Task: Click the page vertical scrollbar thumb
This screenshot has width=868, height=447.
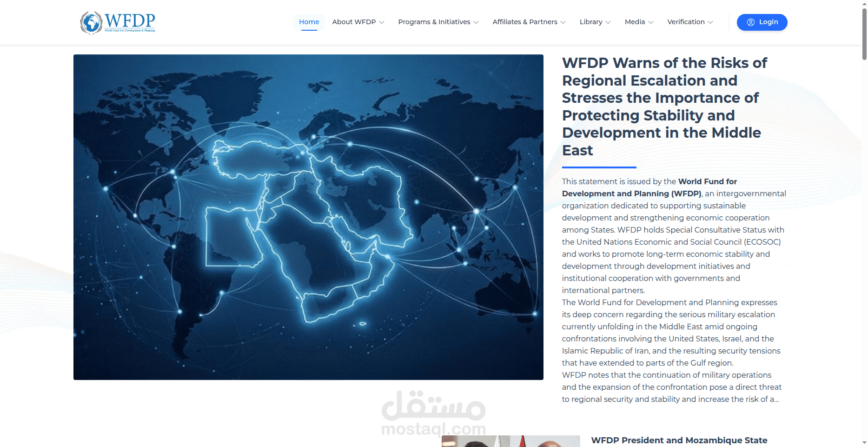Action: [x=864, y=34]
